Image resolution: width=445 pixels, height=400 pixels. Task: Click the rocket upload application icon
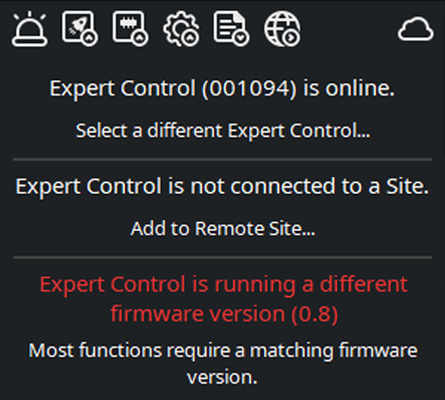[x=80, y=28]
